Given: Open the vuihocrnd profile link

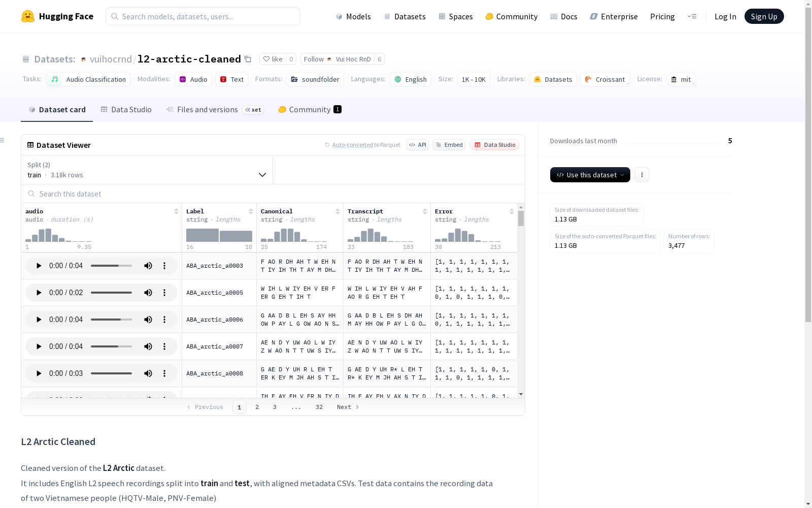Looking at the screenshot, I should (x=111, y=59).
